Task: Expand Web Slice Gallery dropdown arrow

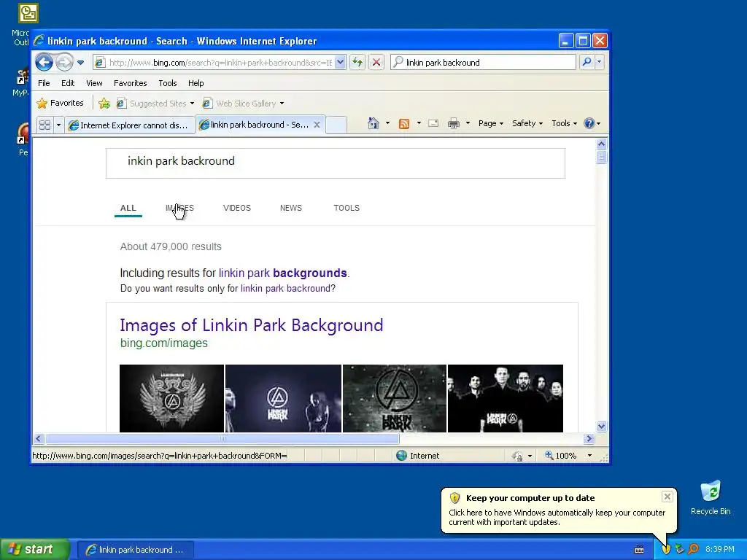Action: click(x=282, y=104)
